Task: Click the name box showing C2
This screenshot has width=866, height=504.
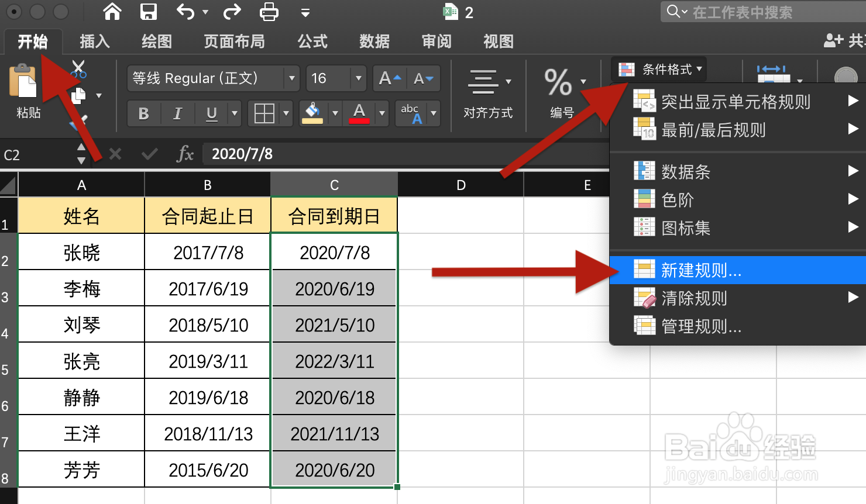Action: point(36,154)
